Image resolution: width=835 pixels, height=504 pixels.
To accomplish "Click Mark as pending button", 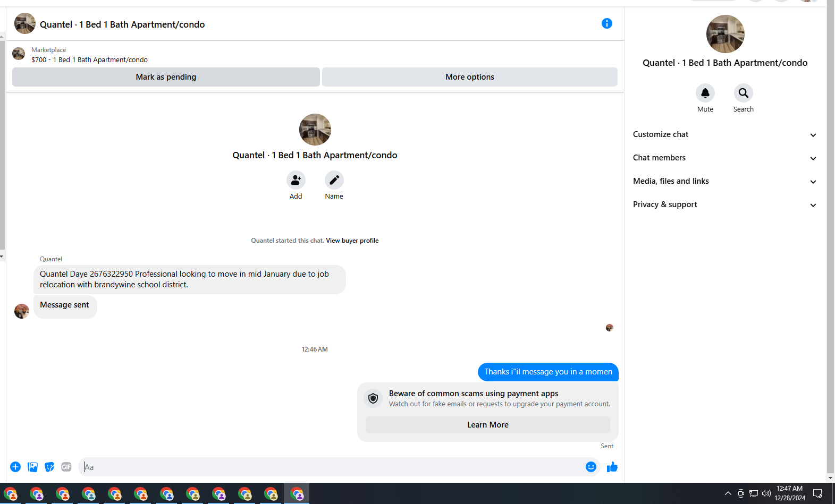I will click(166, 77).
